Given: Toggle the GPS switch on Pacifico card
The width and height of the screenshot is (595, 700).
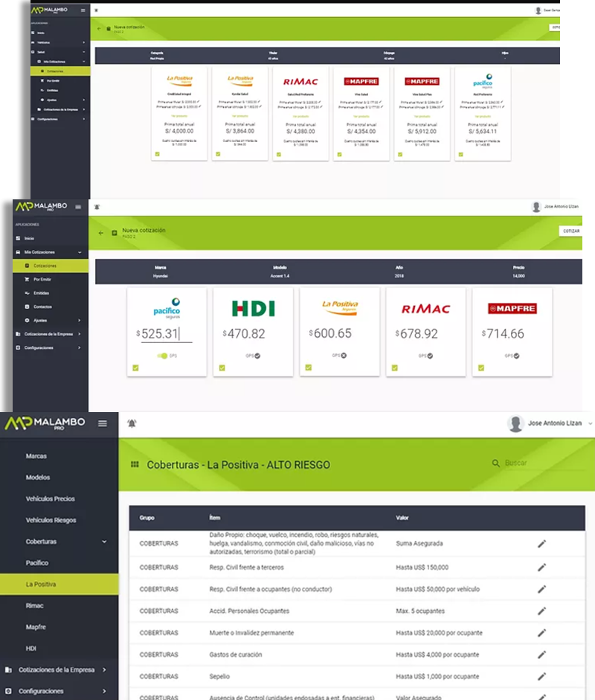Looking at the screenshot, I should click(162, 356).
